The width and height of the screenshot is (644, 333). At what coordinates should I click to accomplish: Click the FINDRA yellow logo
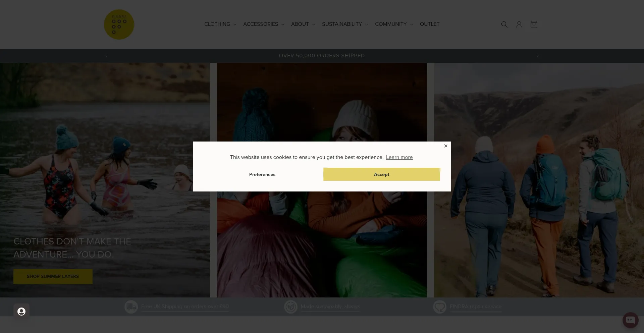coord(119,24)
